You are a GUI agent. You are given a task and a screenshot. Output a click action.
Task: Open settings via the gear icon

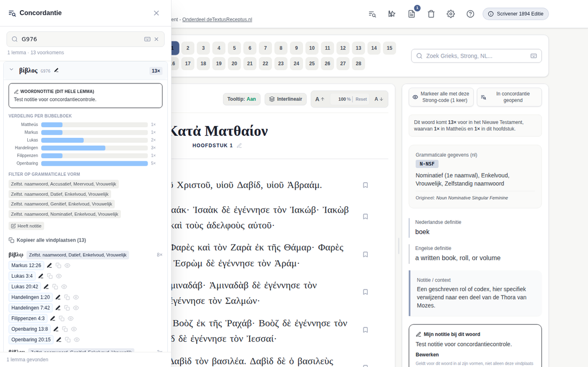pyautogui.click(x=451, y=14)
